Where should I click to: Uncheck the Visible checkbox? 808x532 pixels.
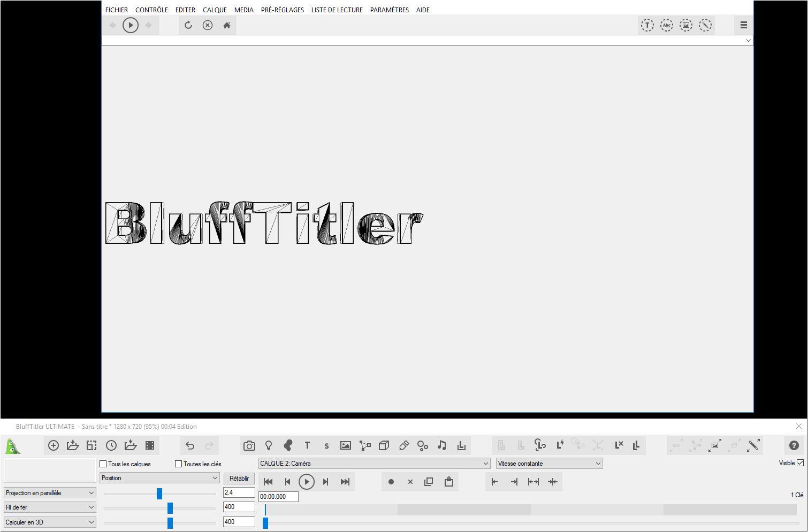point(801,463)
